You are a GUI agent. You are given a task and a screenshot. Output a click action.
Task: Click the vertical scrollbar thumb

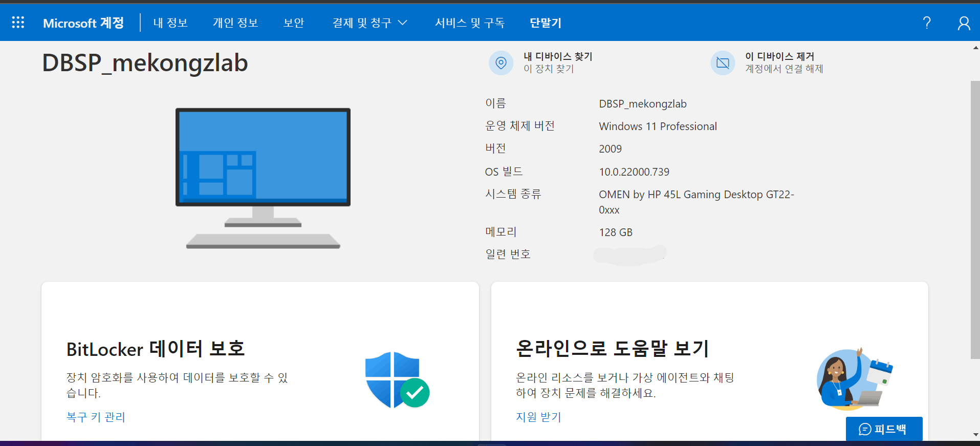pyautogui.click(x=975, y=220)
